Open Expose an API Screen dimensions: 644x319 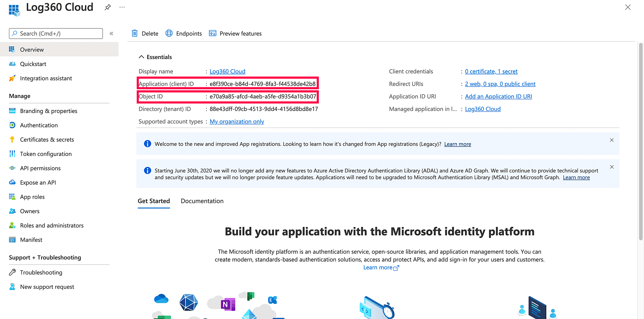click(x=38, y=182)
